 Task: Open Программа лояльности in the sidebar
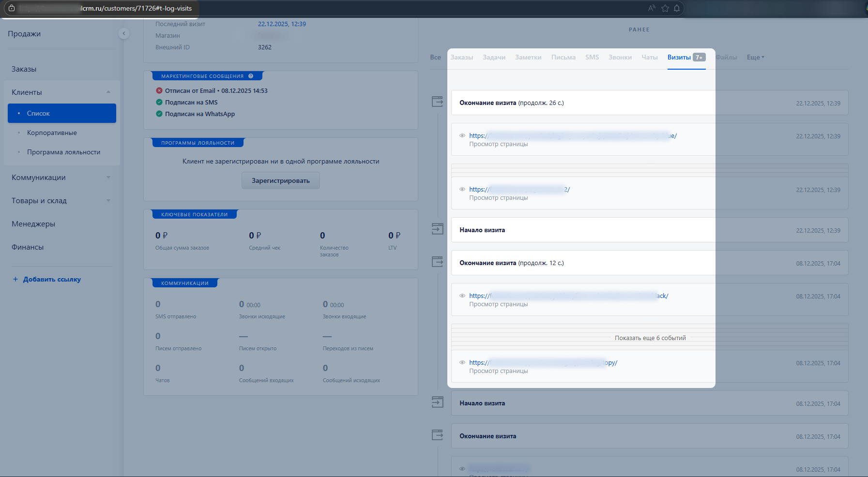tap(63, 152)
